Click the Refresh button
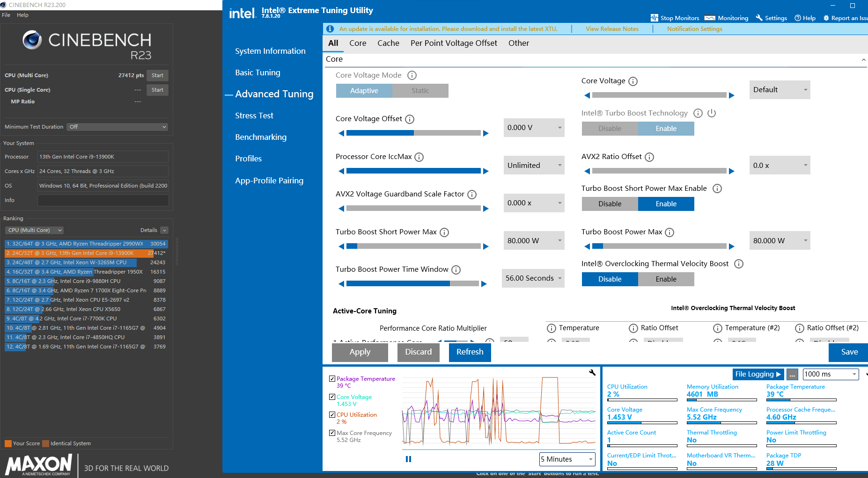This screenshot has height=478, width=868. 470,352
